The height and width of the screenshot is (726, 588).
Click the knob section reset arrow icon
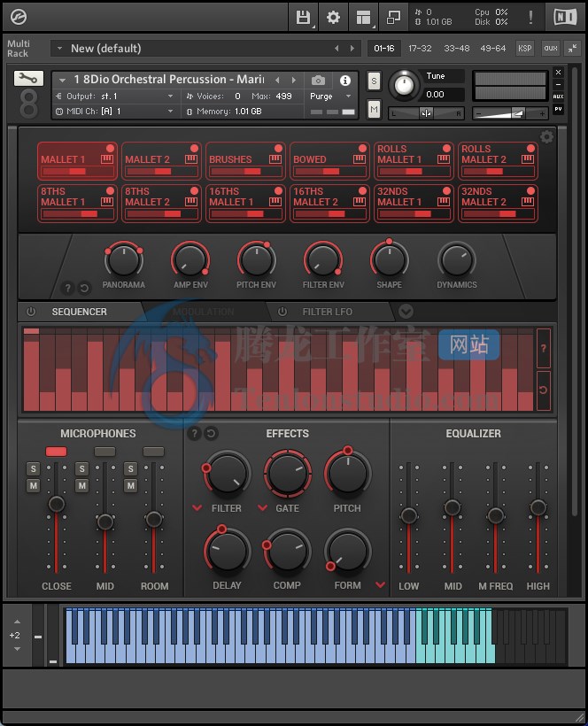click(84, 288)
